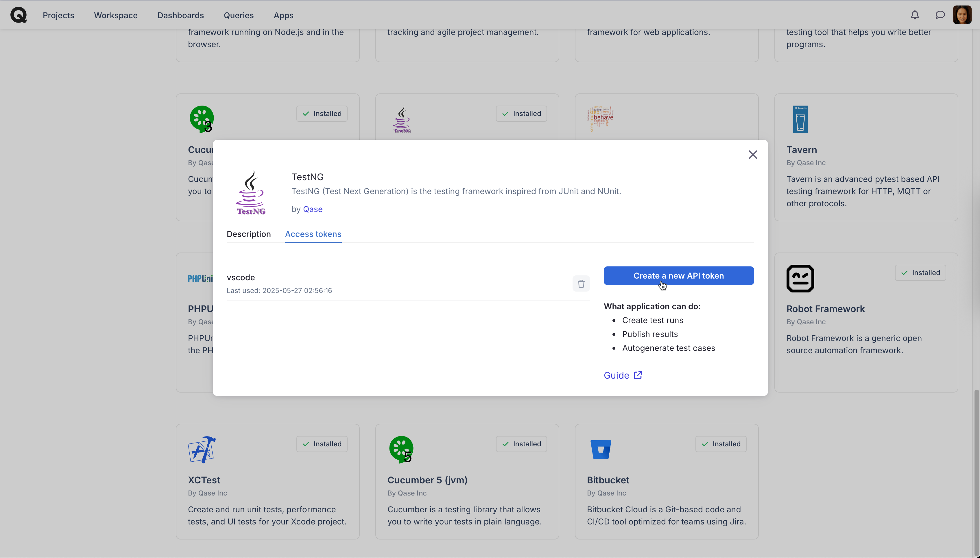Image resolution: width=980 pixels, height=558 pixels.
Task: Click Installed badge on Robot Framework card
Action: pos(920,273)
